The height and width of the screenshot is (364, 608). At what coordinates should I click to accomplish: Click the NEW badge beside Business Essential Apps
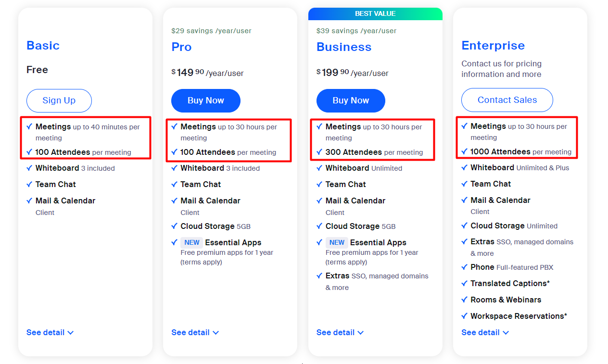coord(337,242)
